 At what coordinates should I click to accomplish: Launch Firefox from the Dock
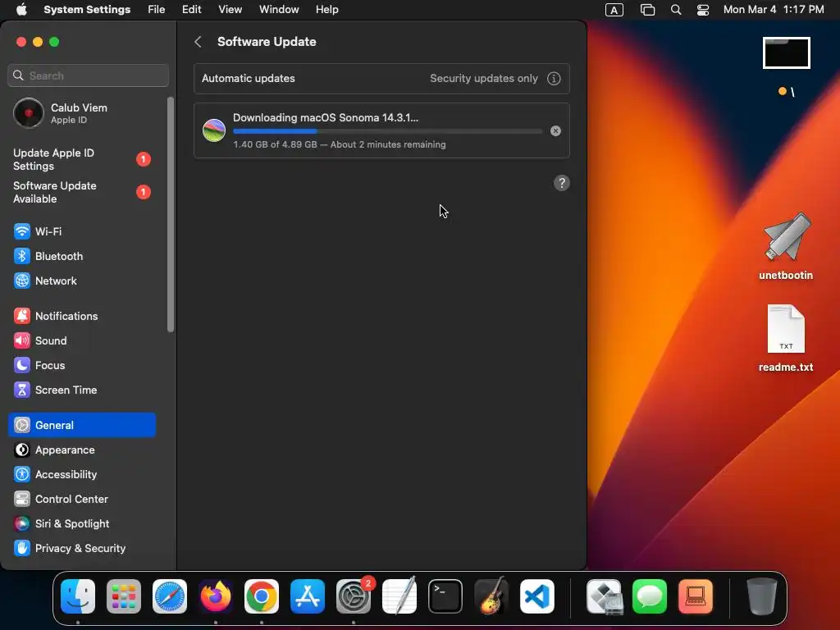pos(216,596)
